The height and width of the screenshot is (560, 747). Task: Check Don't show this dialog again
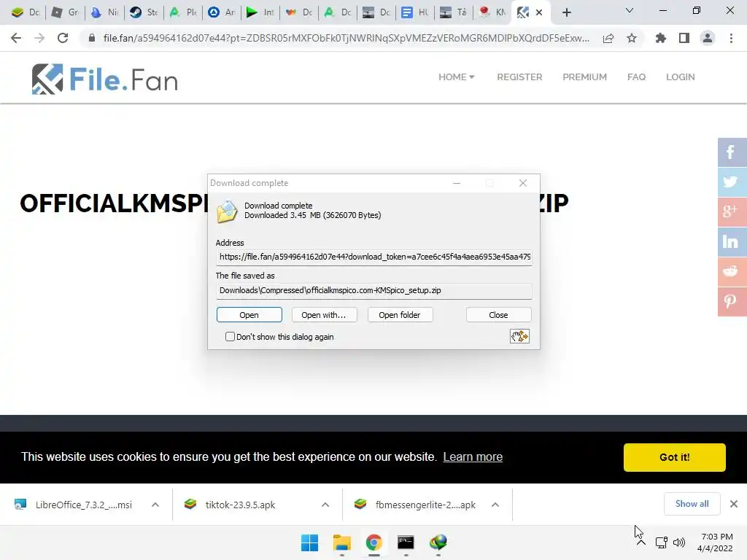pos(230,337)
